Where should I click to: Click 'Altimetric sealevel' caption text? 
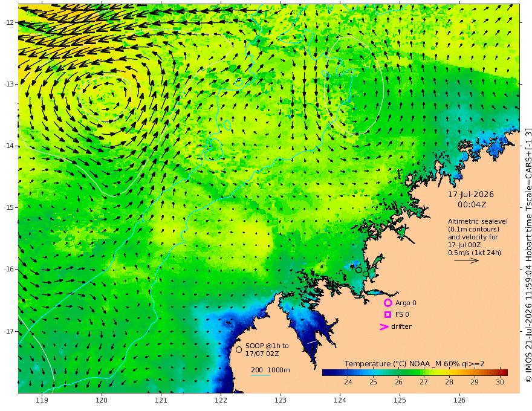pos(478,221)
